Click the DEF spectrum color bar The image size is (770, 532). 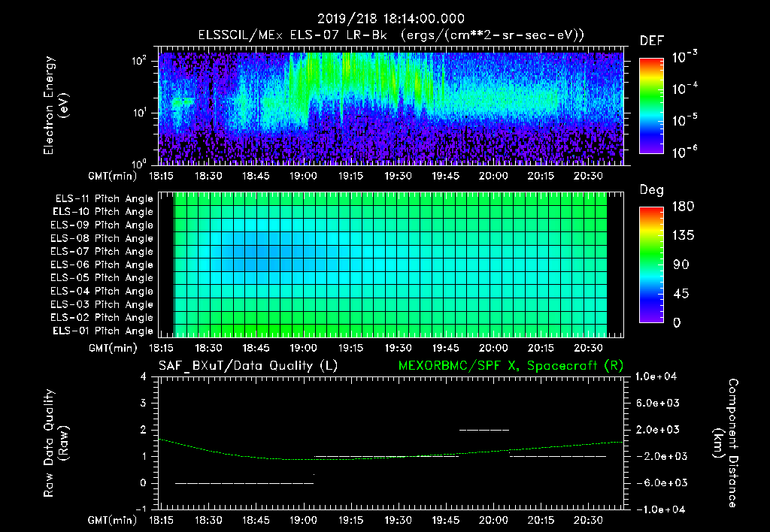click(651, 106)
